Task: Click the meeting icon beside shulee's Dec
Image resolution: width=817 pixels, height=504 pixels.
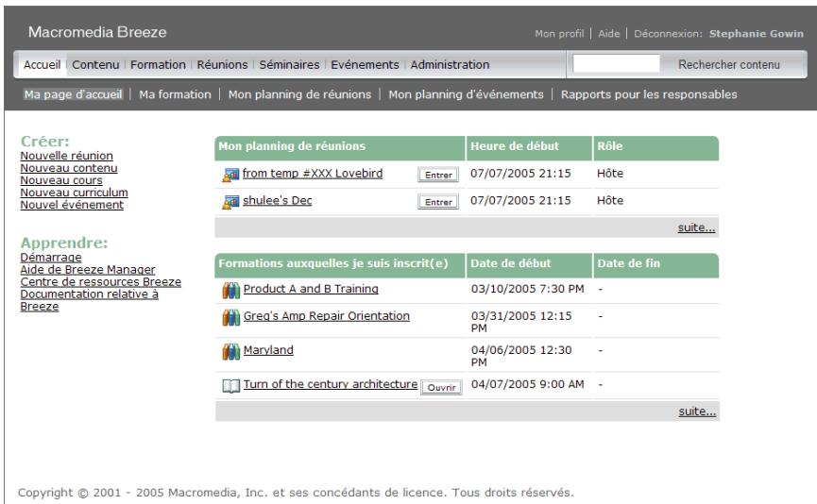Action: pyautogui.click(x=230, y=201)
